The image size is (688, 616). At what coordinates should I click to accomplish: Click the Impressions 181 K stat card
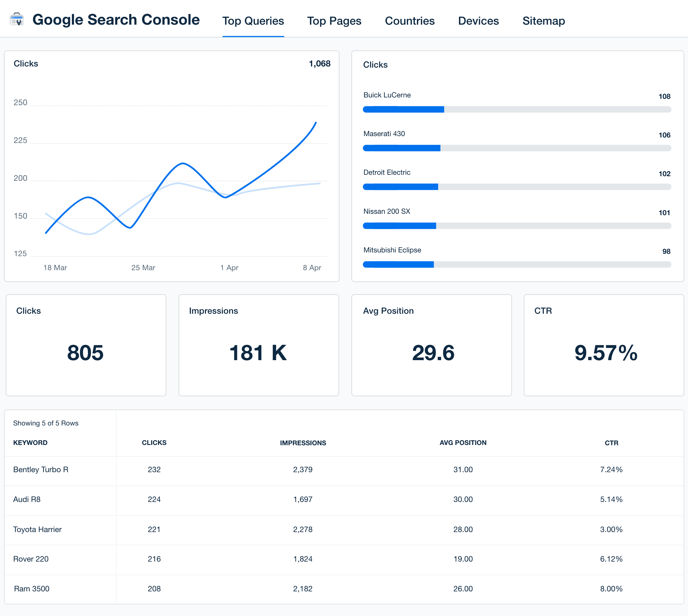[x=258, y=345]
